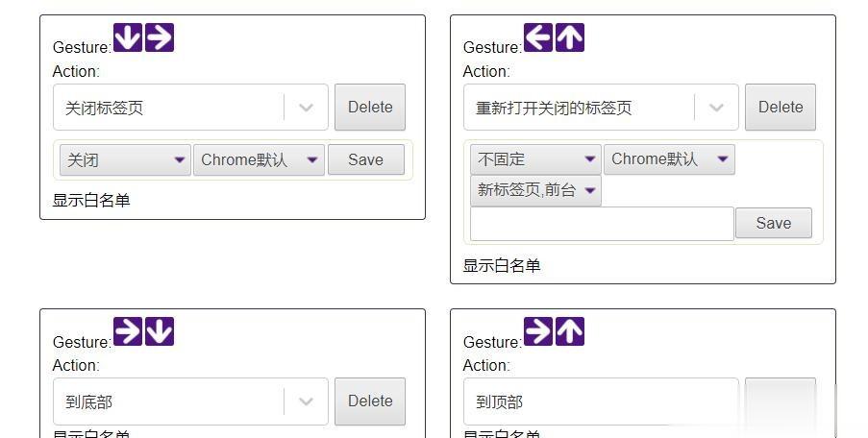
Task: Open the 到底部 action dropdown
Action: click(306, 401)
